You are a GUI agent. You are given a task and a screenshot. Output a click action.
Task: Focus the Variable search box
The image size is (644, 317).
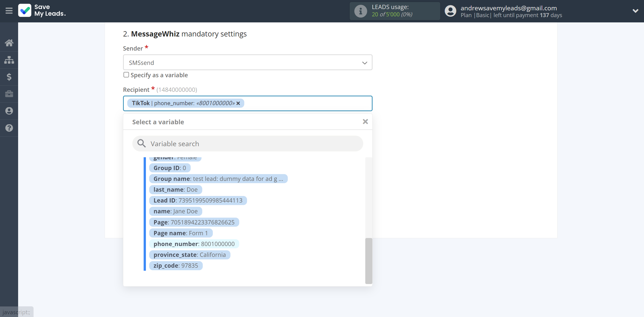tap(248, 144)
